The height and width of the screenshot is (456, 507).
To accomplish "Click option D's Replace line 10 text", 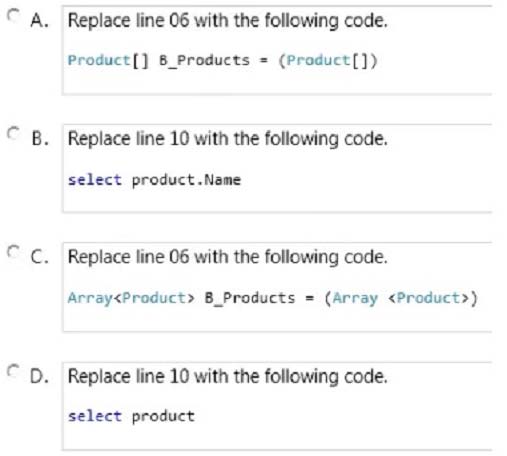I will [228, 377].
